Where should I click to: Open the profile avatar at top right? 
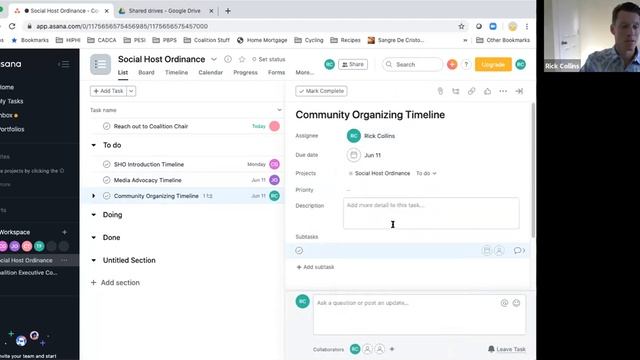[520, 64]
